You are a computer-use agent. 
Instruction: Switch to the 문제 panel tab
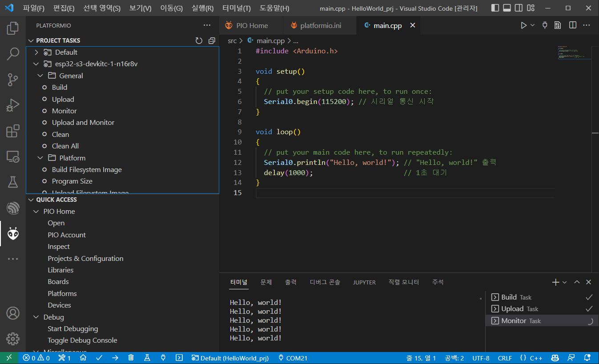coord(266,282)
